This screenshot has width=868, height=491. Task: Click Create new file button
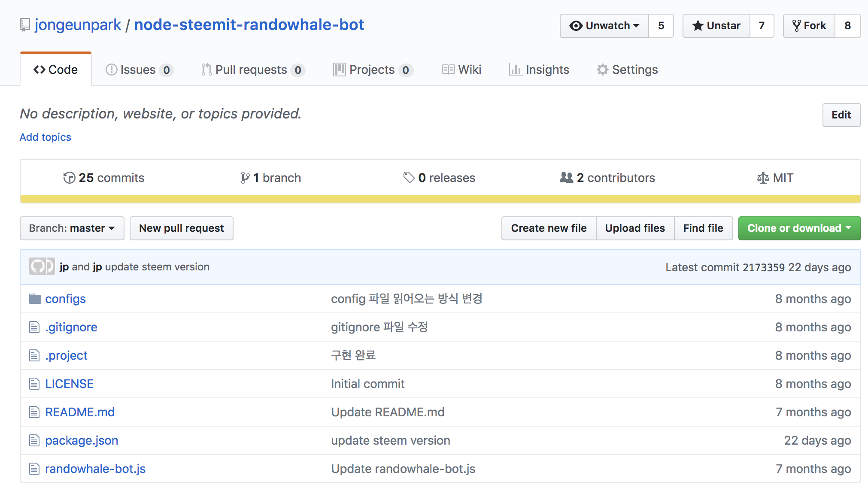pyautogui.click(x=549, y=228)
